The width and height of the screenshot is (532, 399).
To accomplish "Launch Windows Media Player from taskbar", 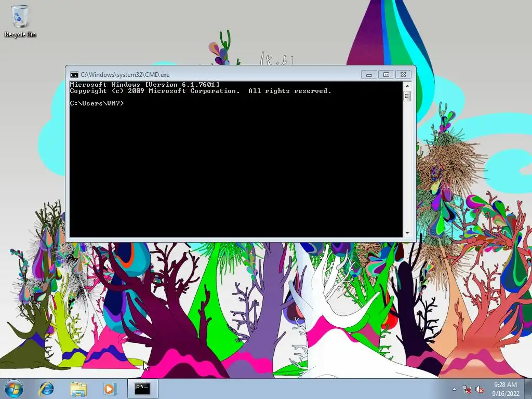I will (x=109, y=389).
